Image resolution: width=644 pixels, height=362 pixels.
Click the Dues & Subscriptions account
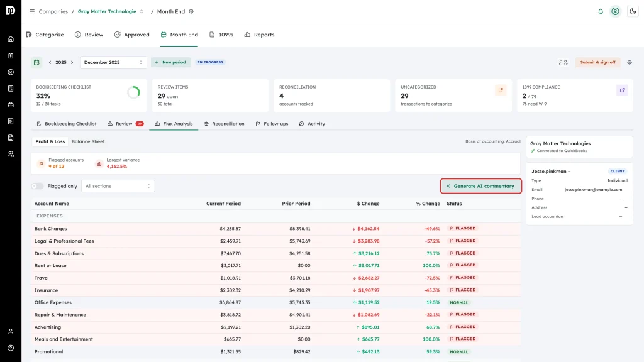tap(59, 253)
